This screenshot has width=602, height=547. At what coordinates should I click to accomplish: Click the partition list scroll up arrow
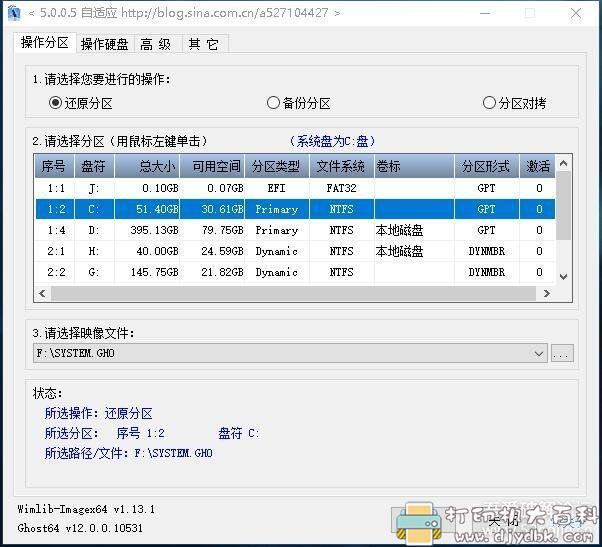pyautogui.click(x=563, y=164)
